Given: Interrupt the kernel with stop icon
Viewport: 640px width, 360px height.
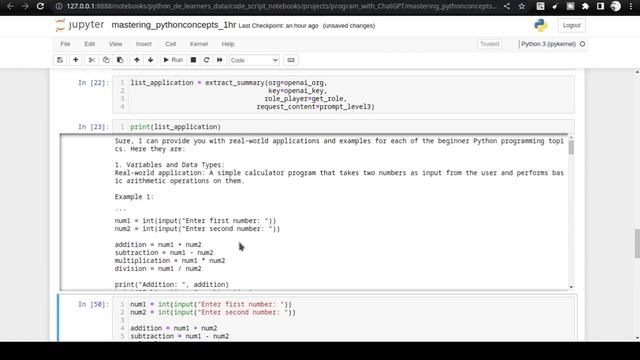Looking at the screenshot, I should [193, 60].
